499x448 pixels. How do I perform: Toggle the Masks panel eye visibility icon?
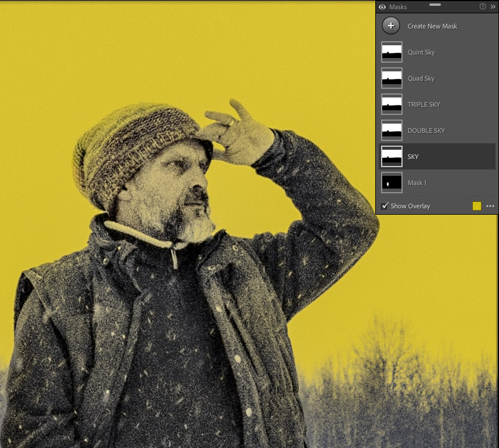382,7
